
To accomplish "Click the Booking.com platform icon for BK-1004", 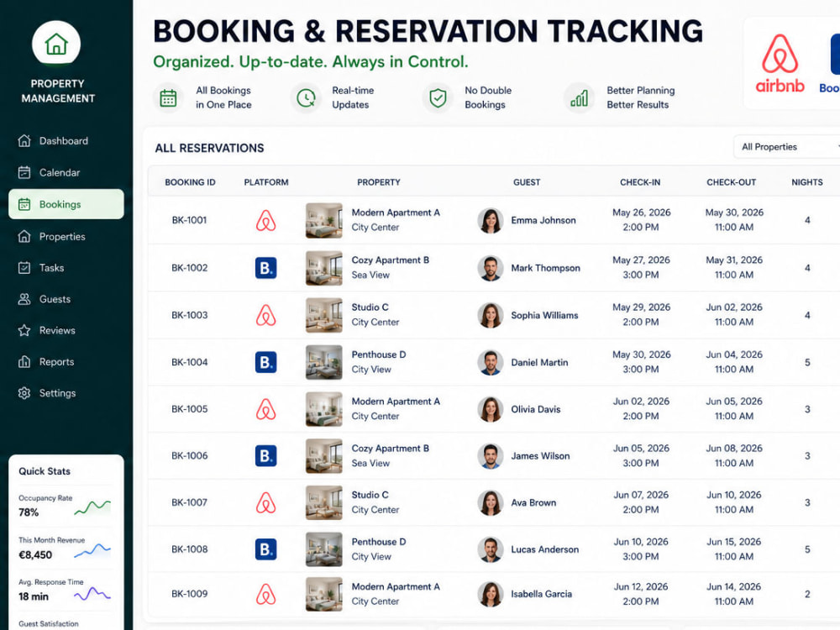I will tap(265, 362).
